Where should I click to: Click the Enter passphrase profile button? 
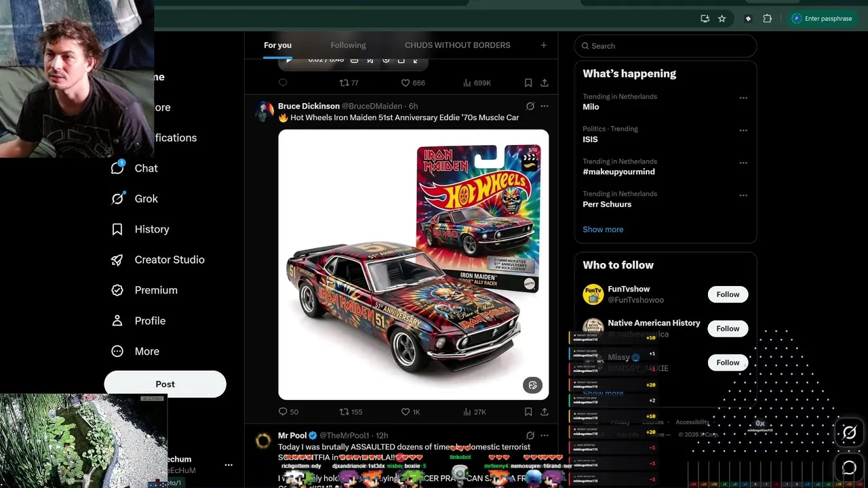(x=823, y=19)
